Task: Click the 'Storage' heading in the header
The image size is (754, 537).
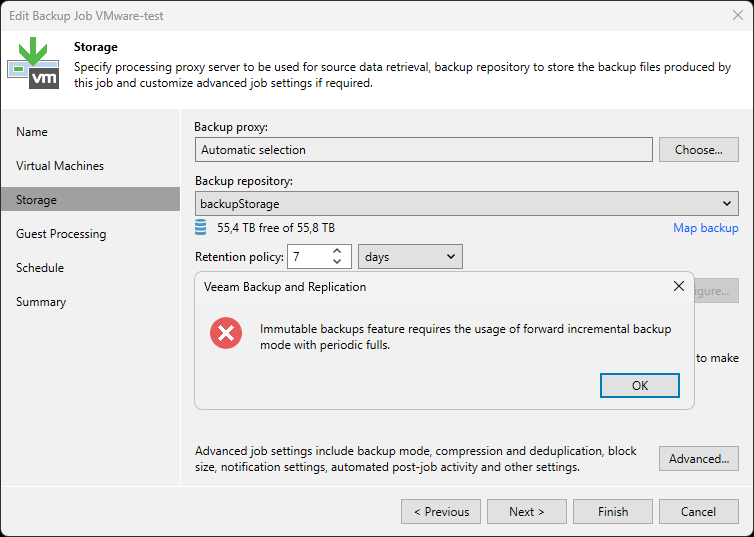Action: 96,47
